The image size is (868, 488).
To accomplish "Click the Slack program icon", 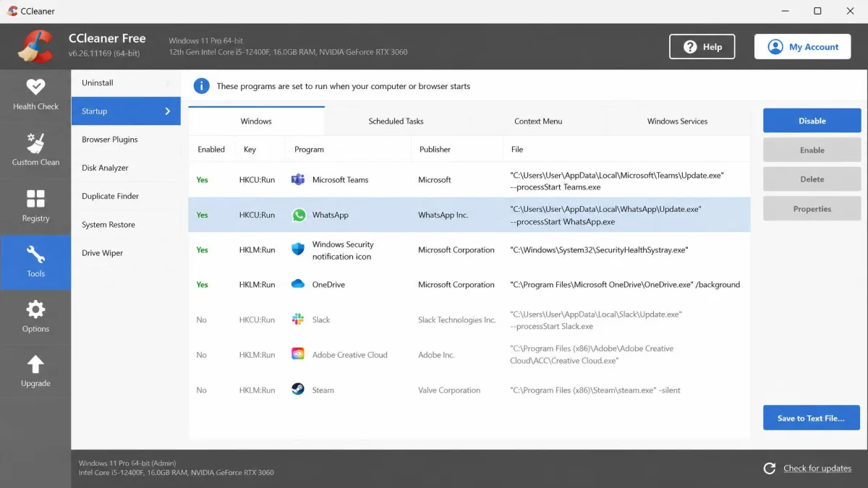I will (298, 320).
